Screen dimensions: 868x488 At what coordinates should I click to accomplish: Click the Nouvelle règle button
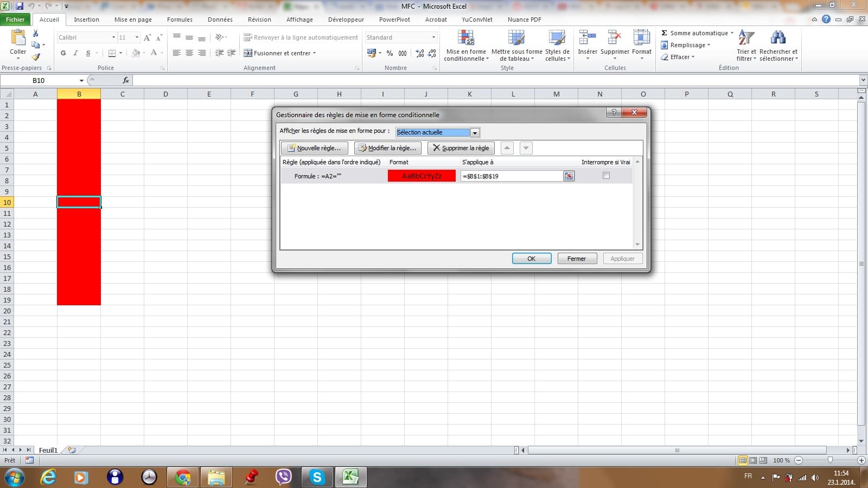coord(314,148)
